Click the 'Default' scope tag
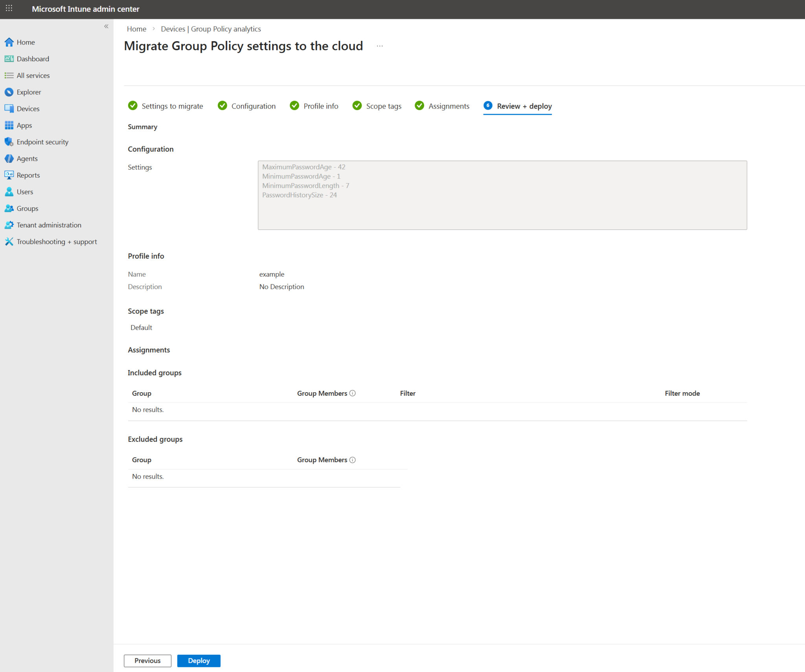 click(x=141, y=327)
